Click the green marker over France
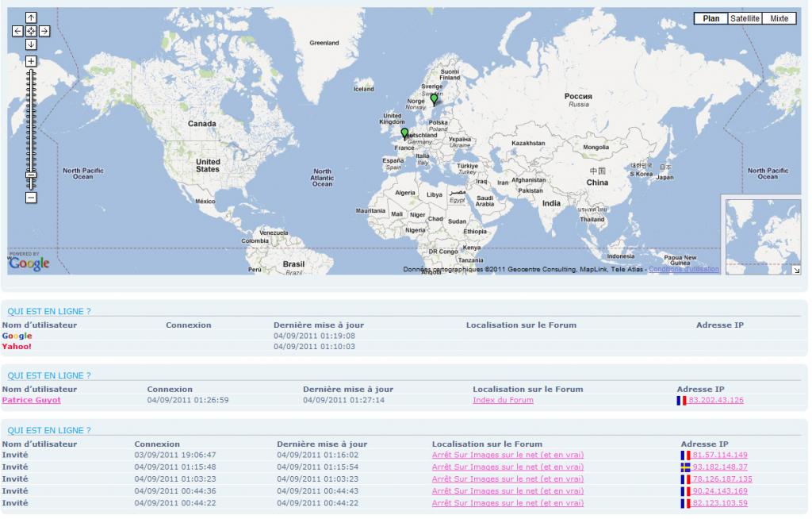812x519 pixels. (404, 134)
